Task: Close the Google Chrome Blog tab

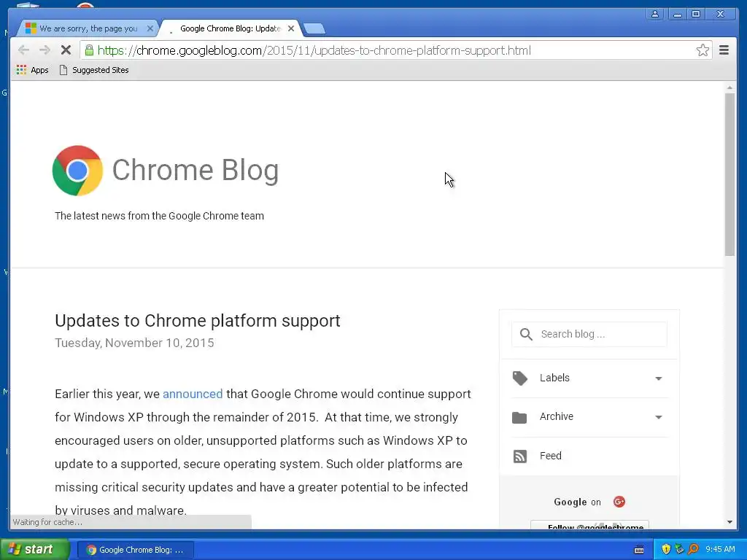Action: [291, 28]
